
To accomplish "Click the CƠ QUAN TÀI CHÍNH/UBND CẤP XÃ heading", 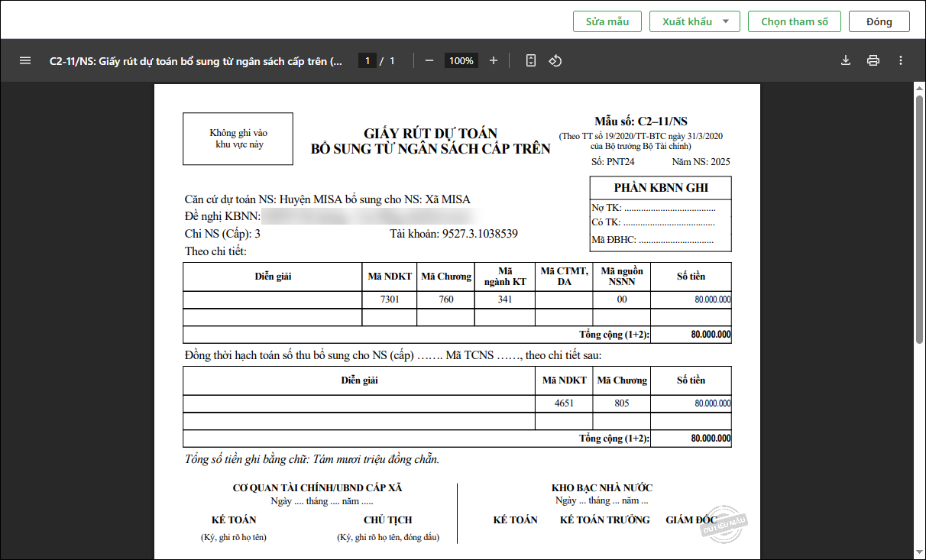I will [317, 488].
